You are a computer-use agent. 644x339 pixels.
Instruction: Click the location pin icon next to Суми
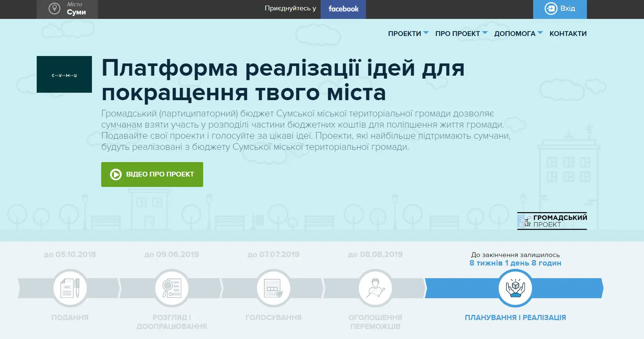tap(55, 9)
